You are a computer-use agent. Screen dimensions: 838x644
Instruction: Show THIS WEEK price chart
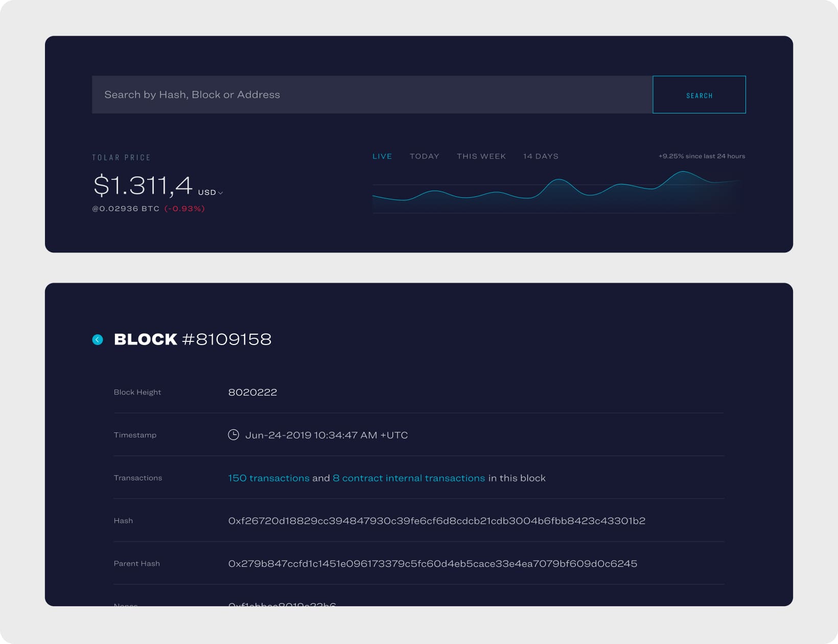tap(481, 156)
